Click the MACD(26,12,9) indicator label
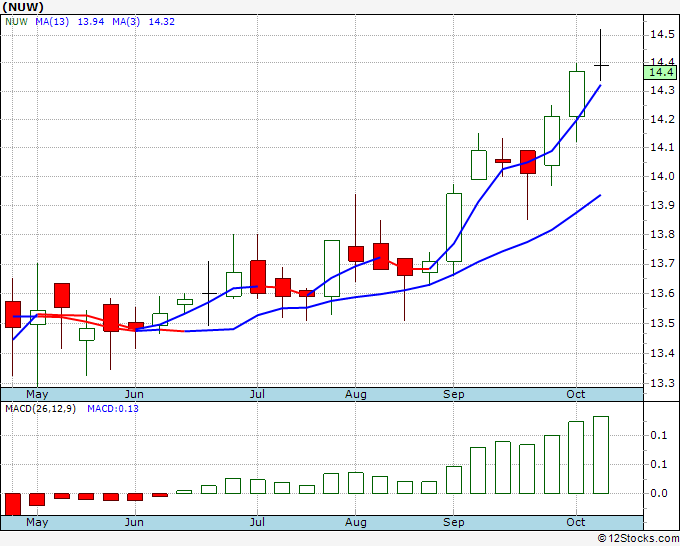Viewport: 680px width, 546px height. 40,409
